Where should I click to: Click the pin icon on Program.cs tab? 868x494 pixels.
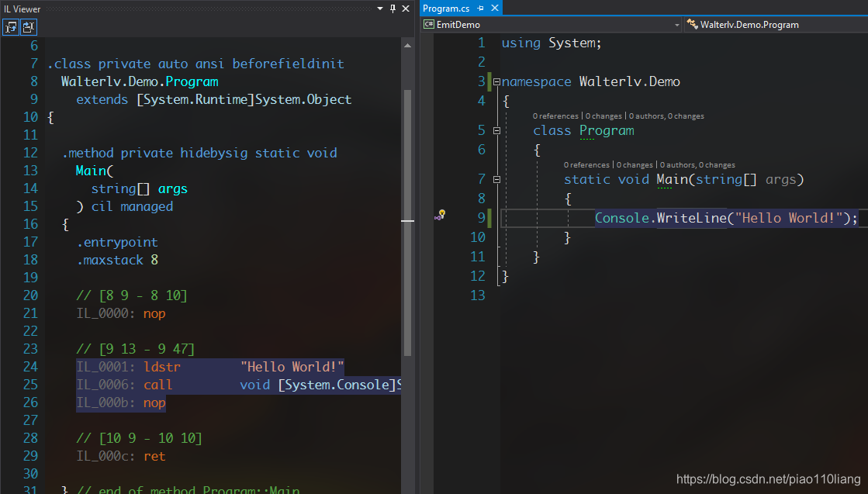[480, 9]
